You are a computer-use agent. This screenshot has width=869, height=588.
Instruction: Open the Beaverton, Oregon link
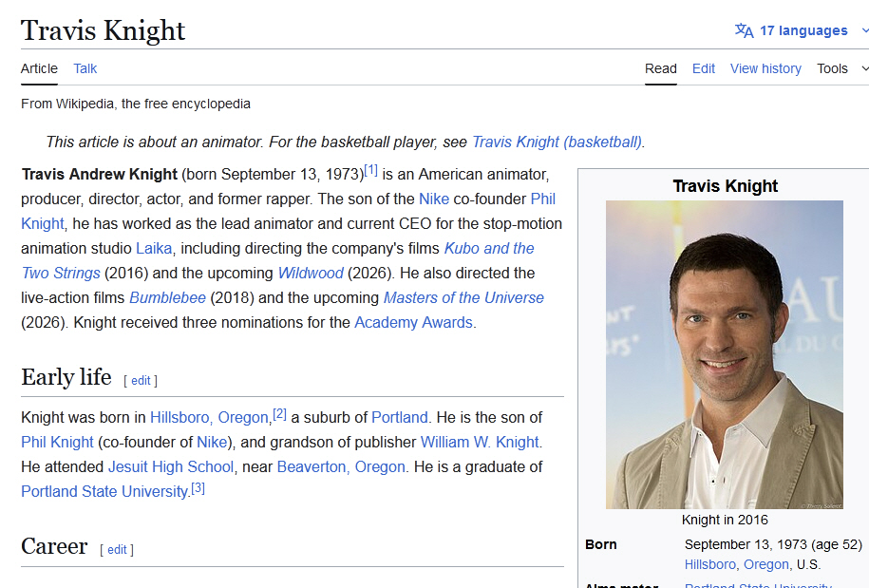(x=341, y=467)
